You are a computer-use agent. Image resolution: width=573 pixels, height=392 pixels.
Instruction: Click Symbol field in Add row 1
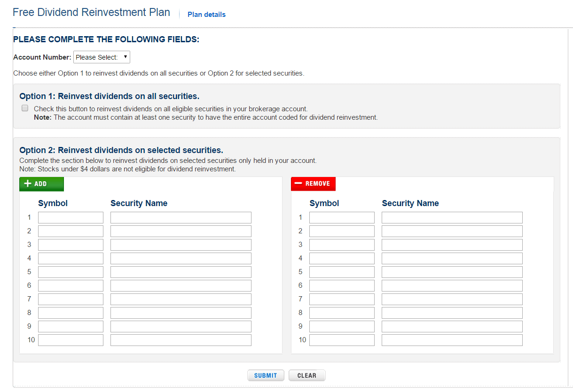tap(71, 217)
